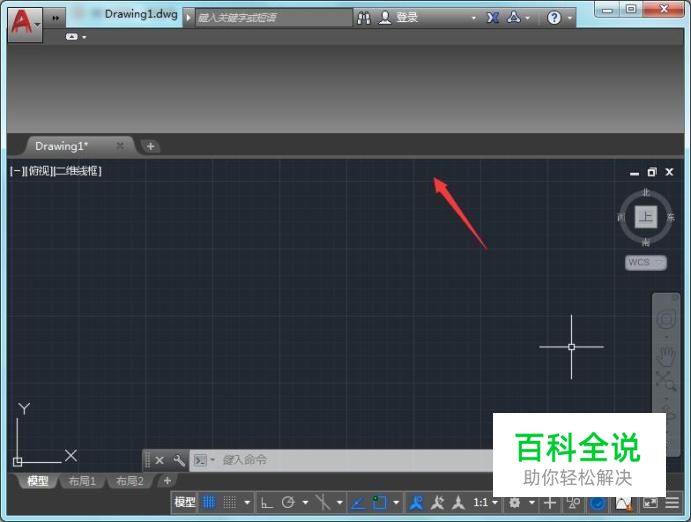Toggle automatic annotation scale adding

click(x=437, y=503)
